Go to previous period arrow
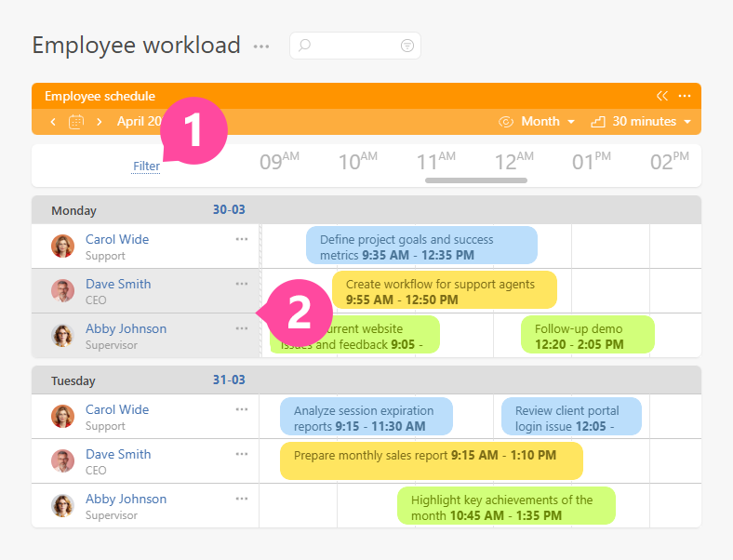This screenshot has width=733, height=560. pyautogui.click(x=53, y=122)
